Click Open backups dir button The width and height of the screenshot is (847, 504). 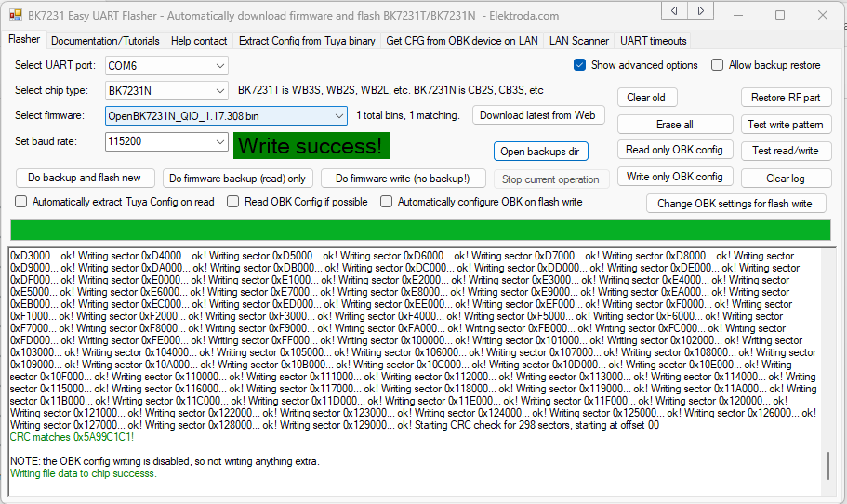click(x=540, y=152)
